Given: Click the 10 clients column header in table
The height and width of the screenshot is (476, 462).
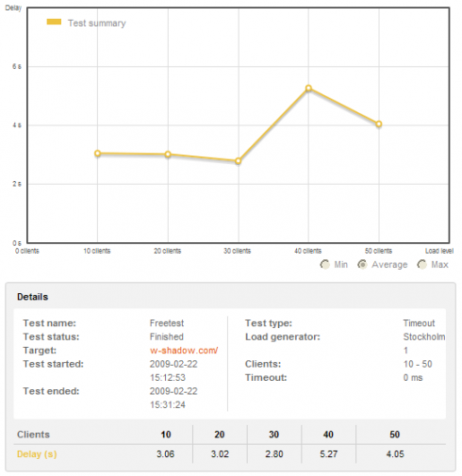Looking at the screenshot, I should (166, 435).
